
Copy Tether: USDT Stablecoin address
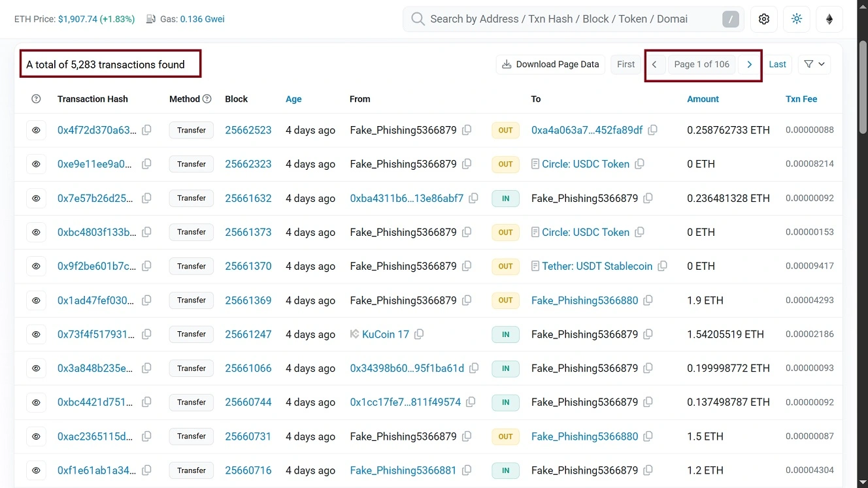(663, 266)
